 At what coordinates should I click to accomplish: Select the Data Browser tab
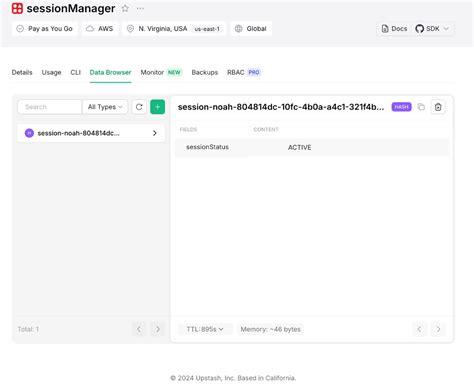pyautogui.click(x=110, y=72)
